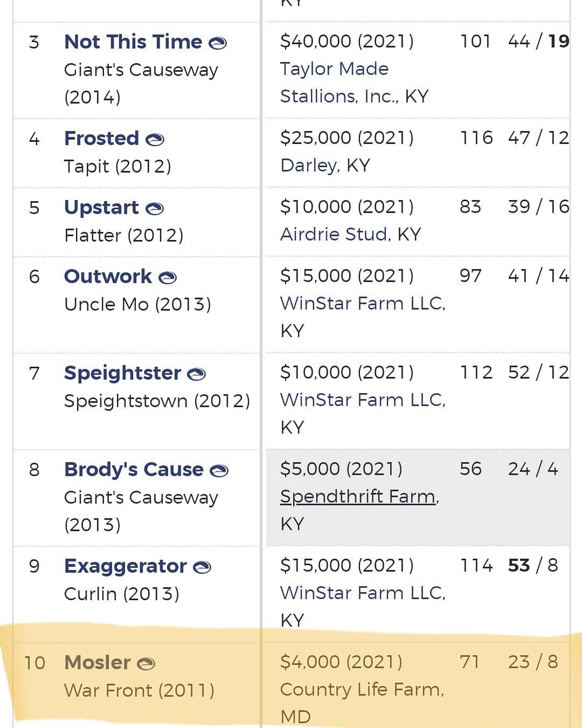This screenshot has width=582, height=728.
Task: Select the Exaggerator stallion name
Action: [x=125, y=566]
